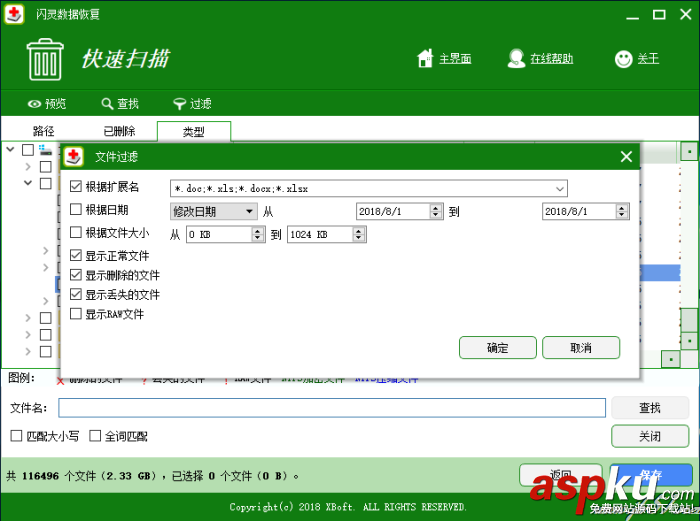Toggle 显示删除的文件 checkbox

click(x=76, y=275)
